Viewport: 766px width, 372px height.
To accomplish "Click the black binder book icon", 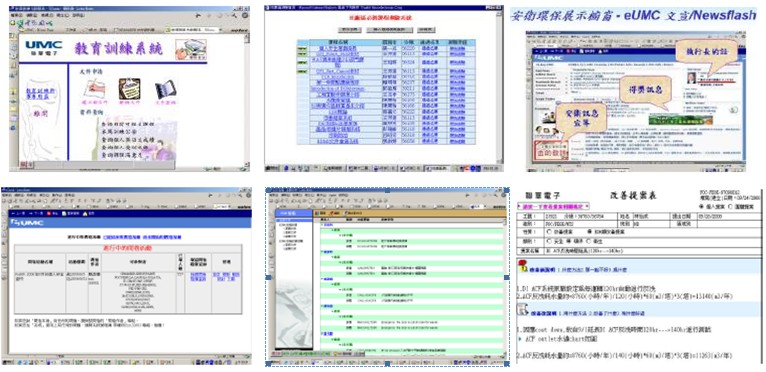I will [165, 90].
